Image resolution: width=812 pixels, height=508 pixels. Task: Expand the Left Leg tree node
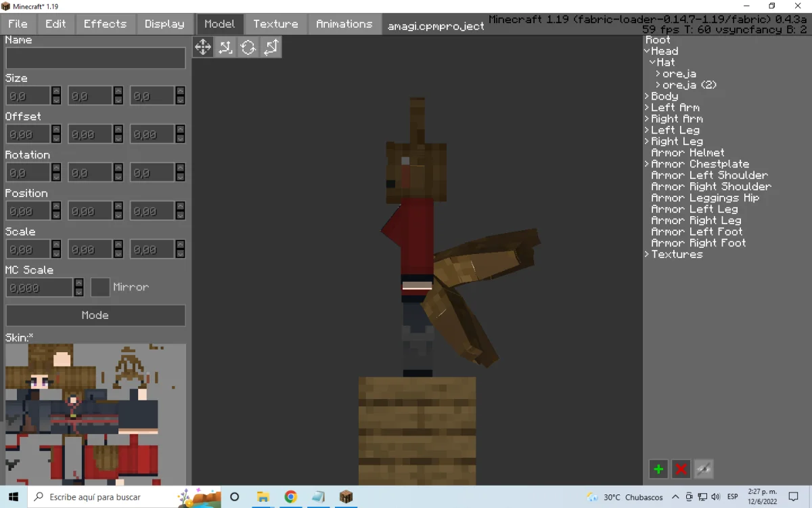(647, 130)
